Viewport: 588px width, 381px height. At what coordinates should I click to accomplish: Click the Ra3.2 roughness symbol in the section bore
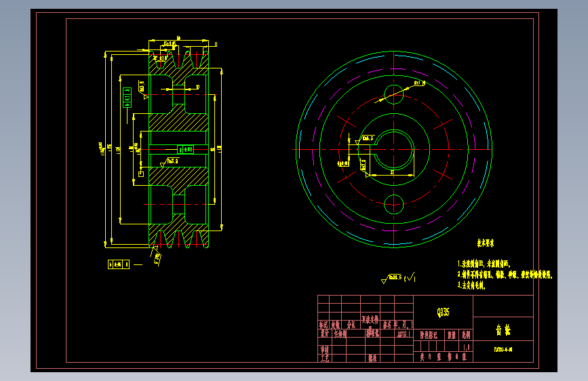tap(170, 161)
